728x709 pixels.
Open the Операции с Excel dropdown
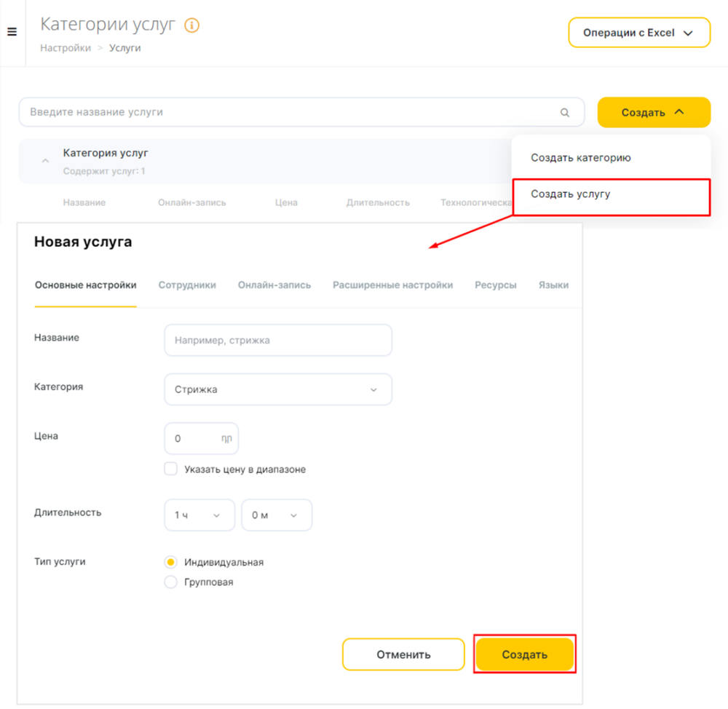(x=639, y=33)
